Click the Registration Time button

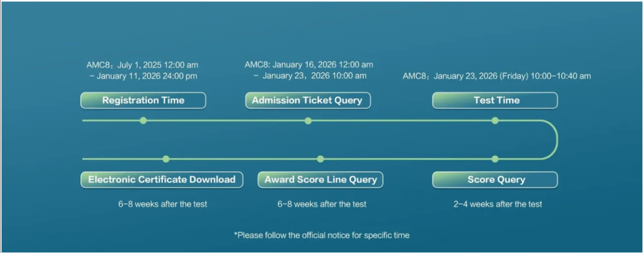click(x=143, y=100)
